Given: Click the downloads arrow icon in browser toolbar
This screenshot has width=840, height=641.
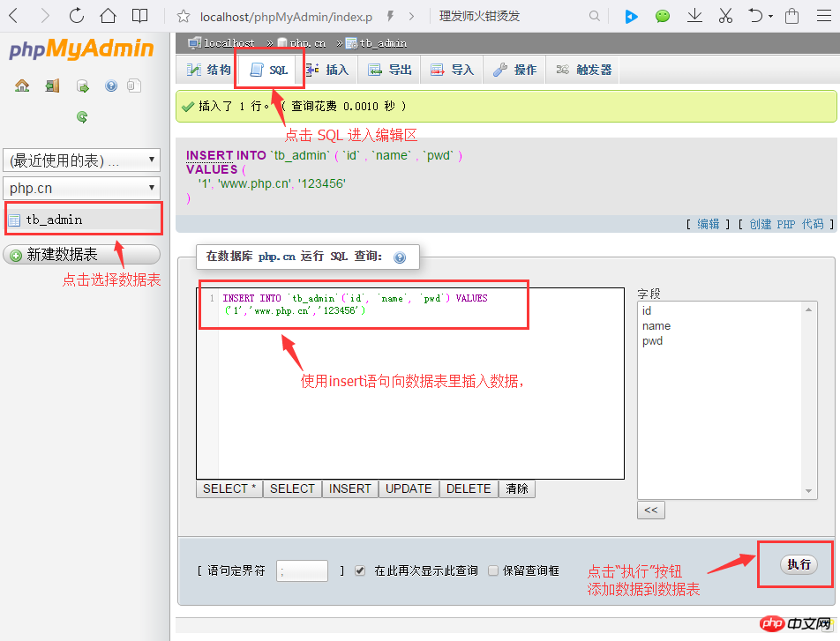Looking at the screenshot, I should tap(694, 14).
